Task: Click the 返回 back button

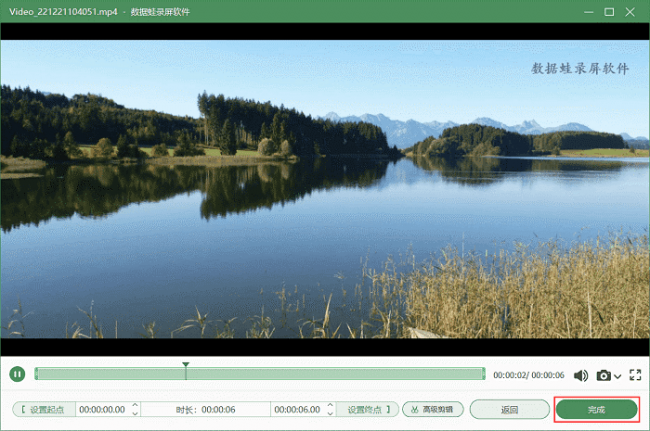Action: coord(509,409)
